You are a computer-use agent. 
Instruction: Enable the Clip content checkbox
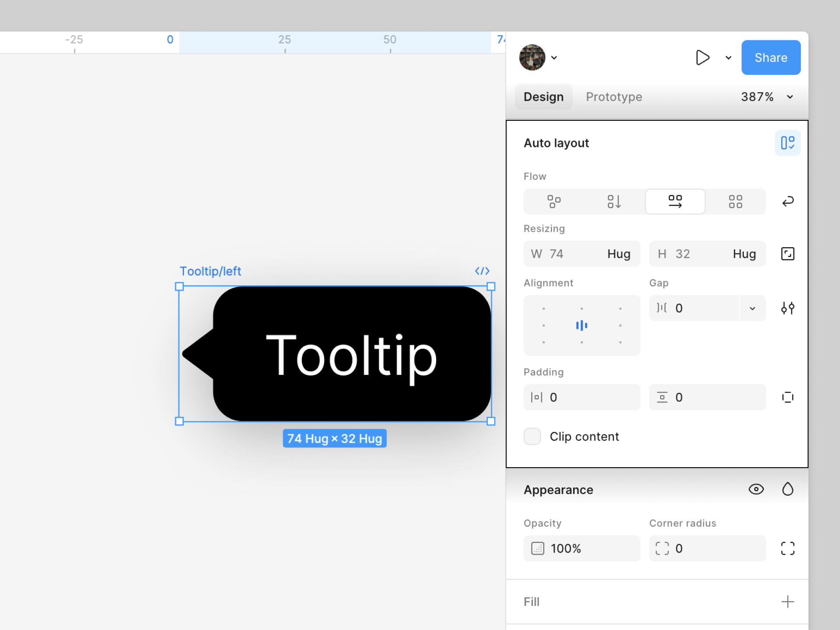click(x=532, y=437)
